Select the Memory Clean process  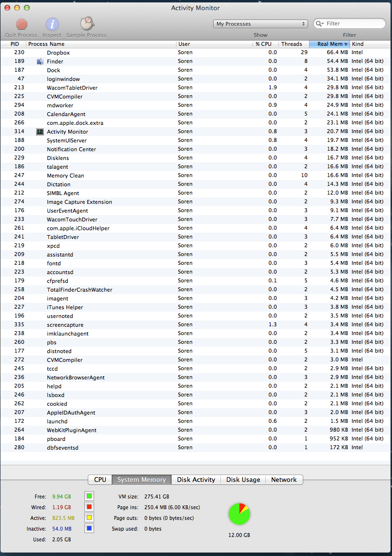click(196, 176)
